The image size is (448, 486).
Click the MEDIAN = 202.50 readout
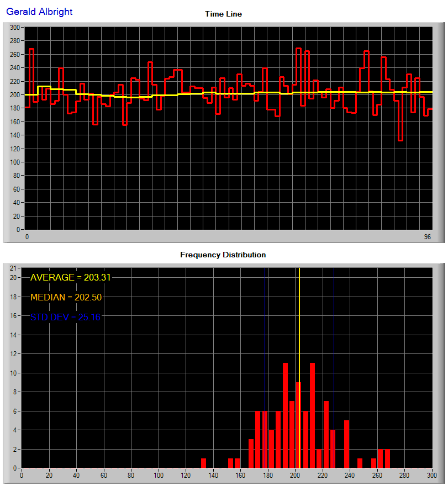click(x=66, y=297)
